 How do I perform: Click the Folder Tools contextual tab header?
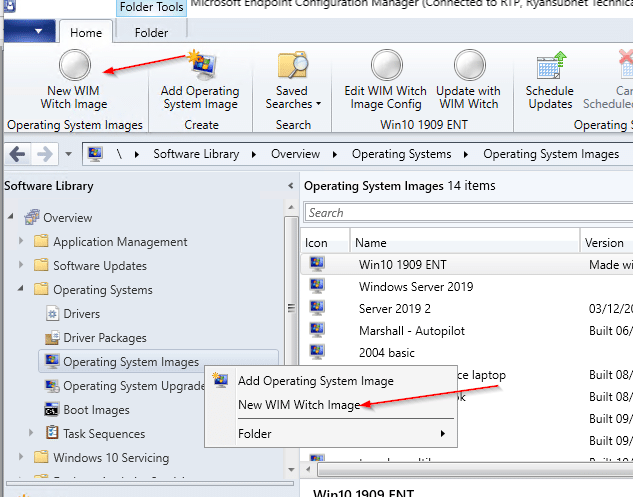(151, 7)
